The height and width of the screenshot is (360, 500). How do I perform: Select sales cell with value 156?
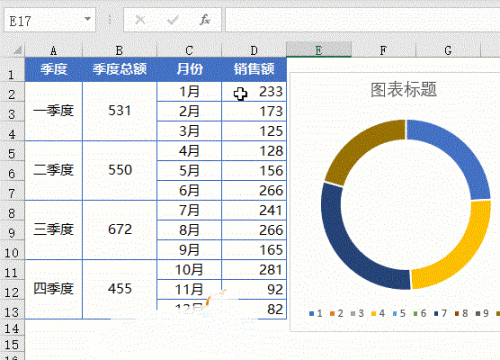254,171
